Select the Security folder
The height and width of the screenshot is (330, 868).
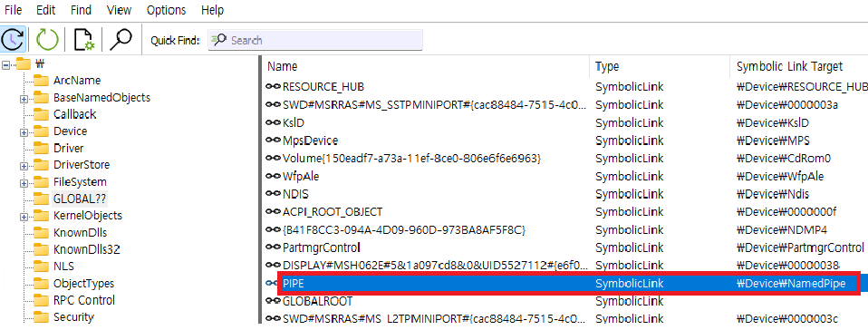tap(73, 316)
